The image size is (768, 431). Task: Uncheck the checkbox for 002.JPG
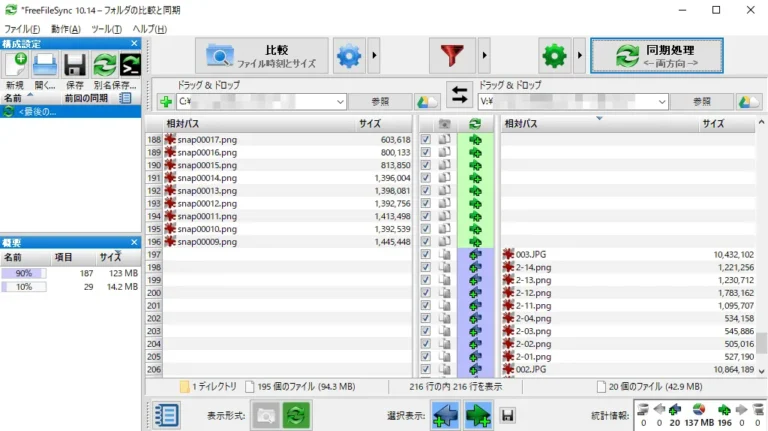(426, 369)
